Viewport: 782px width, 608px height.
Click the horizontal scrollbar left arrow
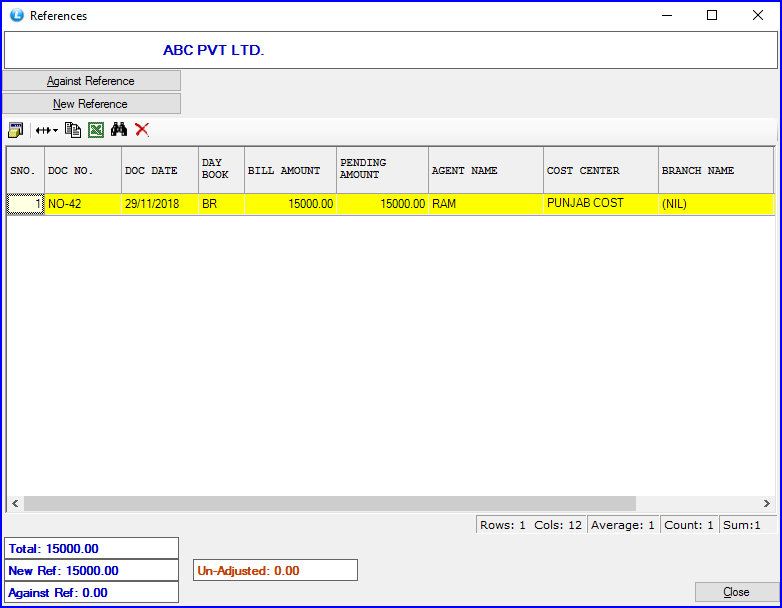15,503
